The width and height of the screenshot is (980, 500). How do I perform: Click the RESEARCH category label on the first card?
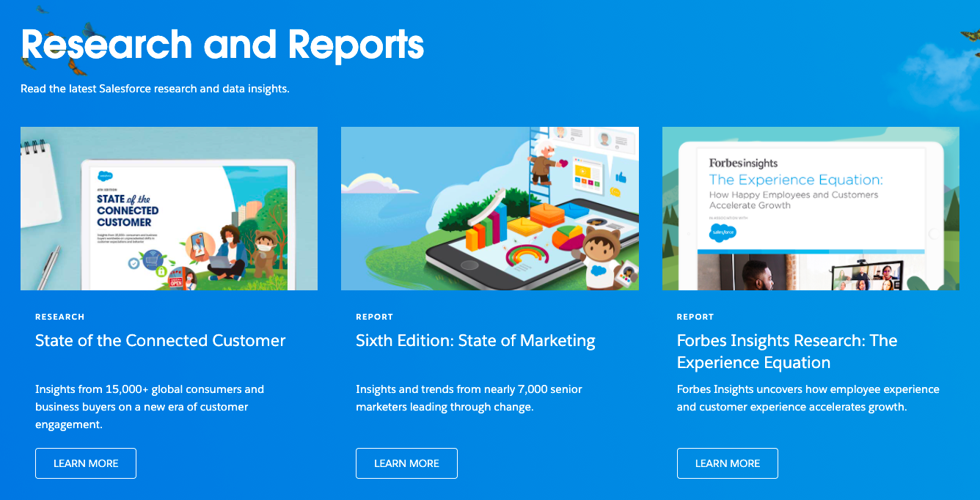pyautogui.click(x=59, y=316)
